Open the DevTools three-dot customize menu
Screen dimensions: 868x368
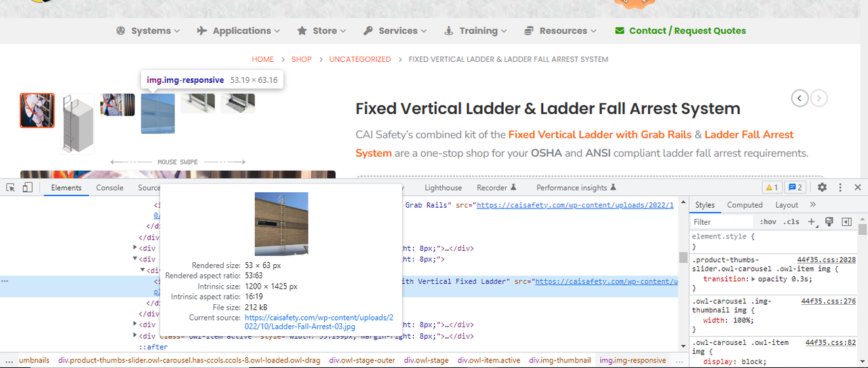coord(840,187)
